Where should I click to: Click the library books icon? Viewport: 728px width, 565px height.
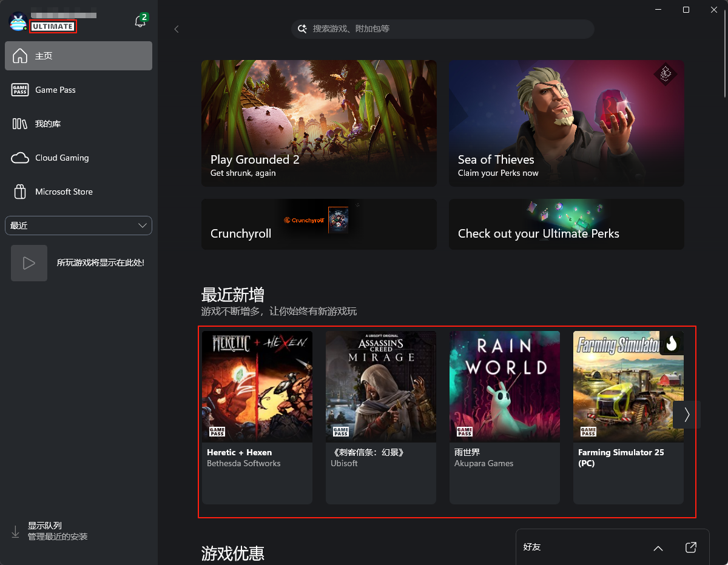click(20, 124)
